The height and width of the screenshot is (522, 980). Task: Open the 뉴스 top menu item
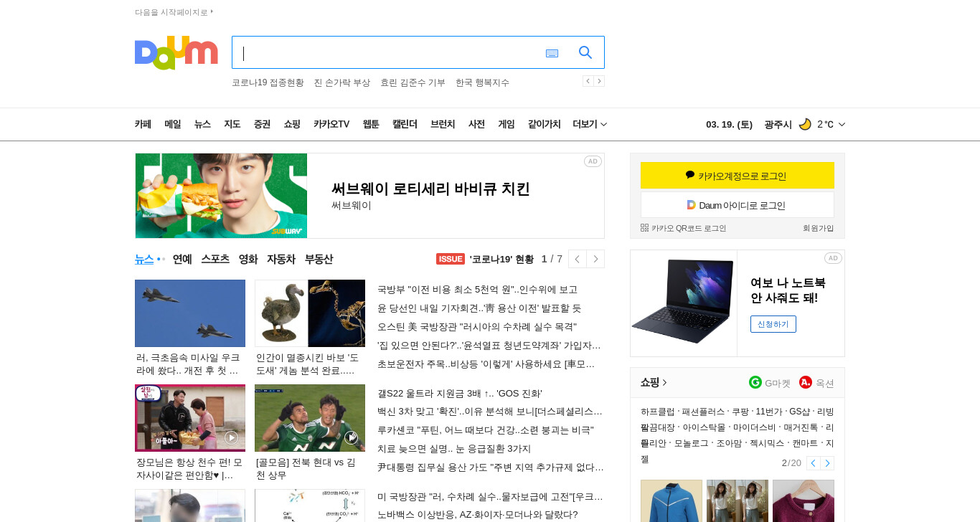point(202,124)
